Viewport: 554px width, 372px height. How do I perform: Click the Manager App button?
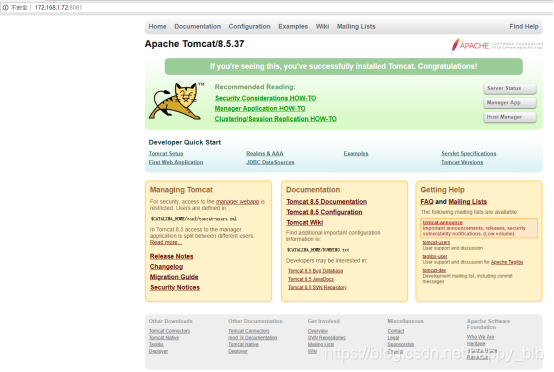coord(510,103)
